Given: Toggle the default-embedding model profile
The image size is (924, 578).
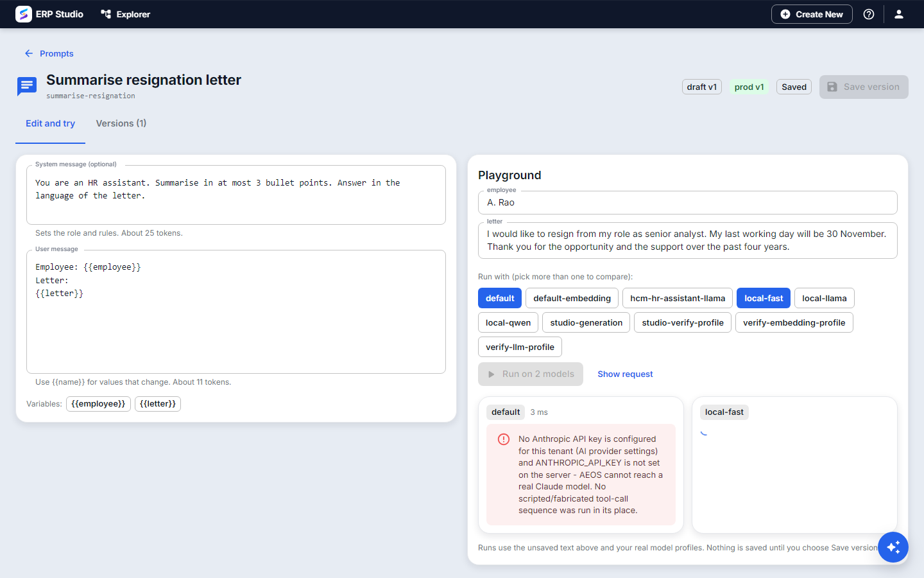Looking at the screenshot, I should point(572,298).
